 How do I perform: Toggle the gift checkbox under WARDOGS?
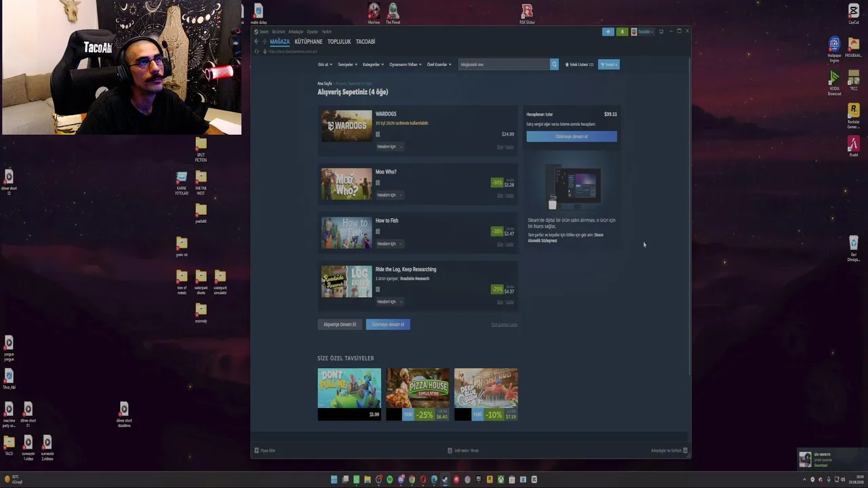coord(378,134)
